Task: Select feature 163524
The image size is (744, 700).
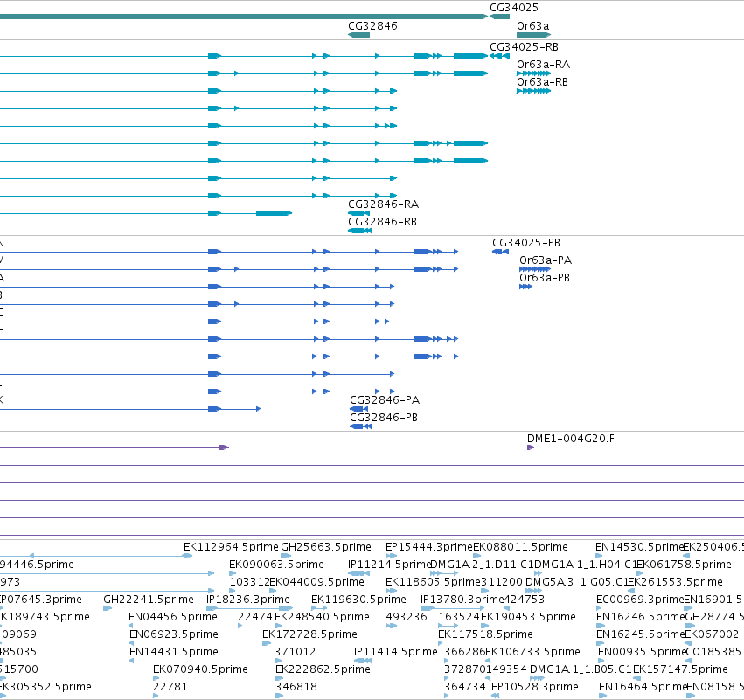Action: [459, 618]
